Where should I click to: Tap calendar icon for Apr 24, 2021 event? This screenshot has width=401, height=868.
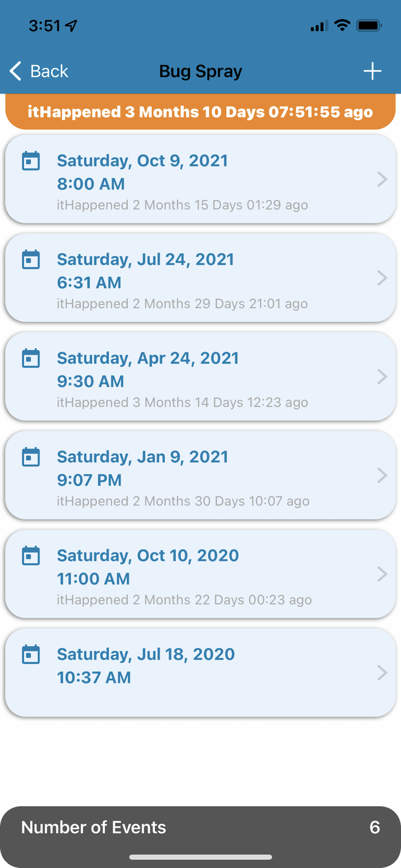tap(31, 358)
